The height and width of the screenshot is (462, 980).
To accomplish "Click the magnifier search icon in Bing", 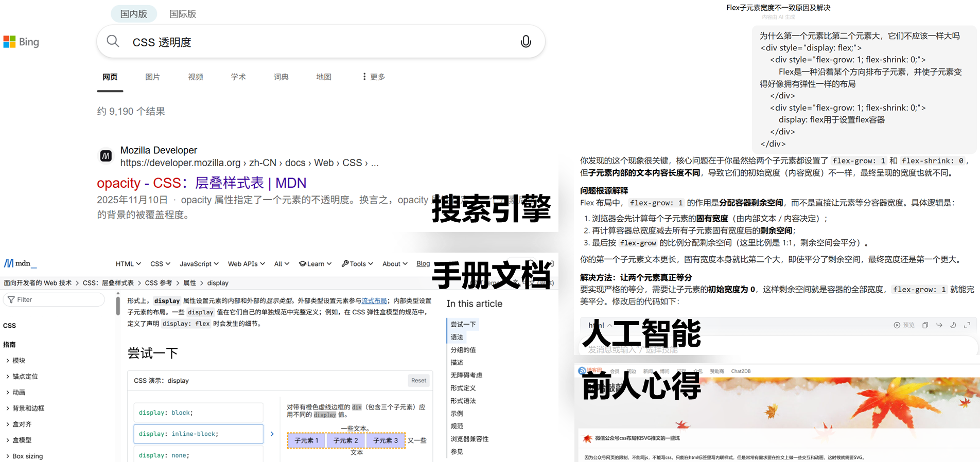I will (113, 41).
